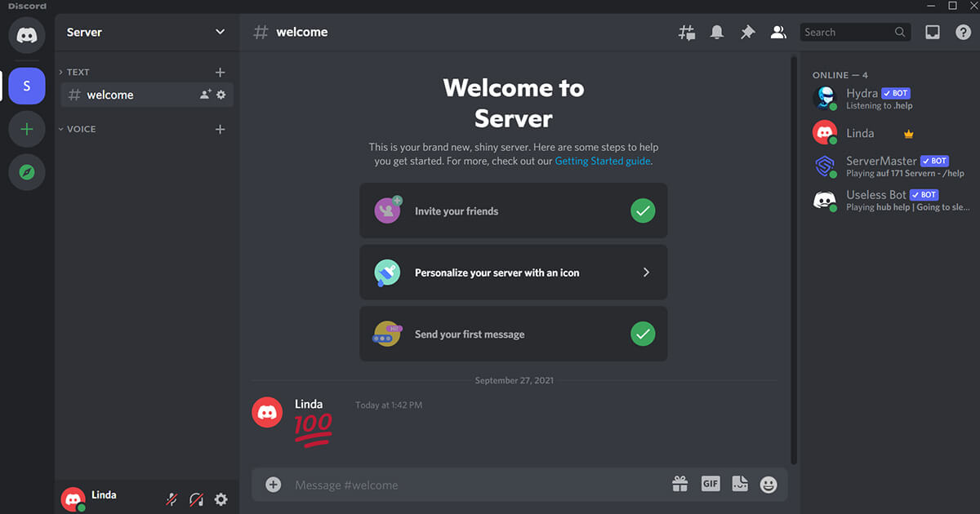This screenshot has height=514, width=980.
Task: Open the pinned messages panel
Action: (x=747, y=32)
